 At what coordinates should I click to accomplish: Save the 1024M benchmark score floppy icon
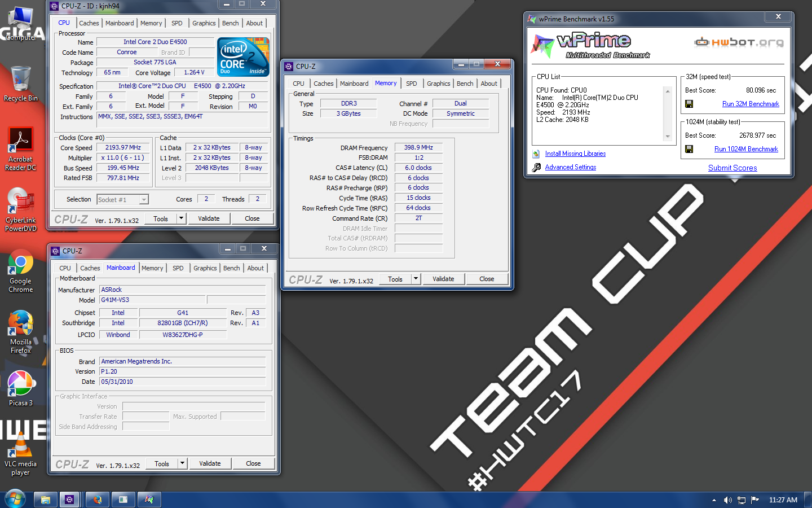tap(689, 149)
